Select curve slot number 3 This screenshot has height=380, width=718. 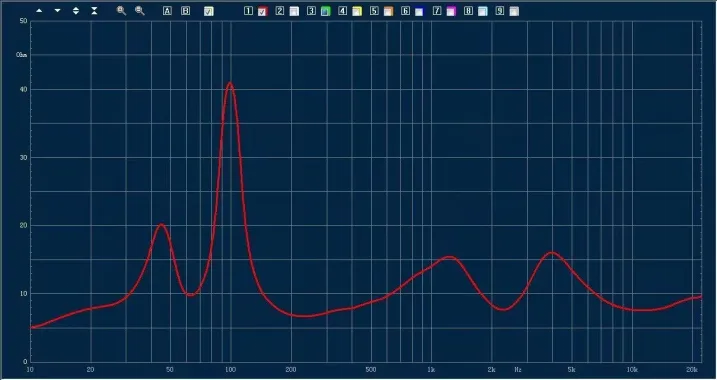tap(311, 11)
